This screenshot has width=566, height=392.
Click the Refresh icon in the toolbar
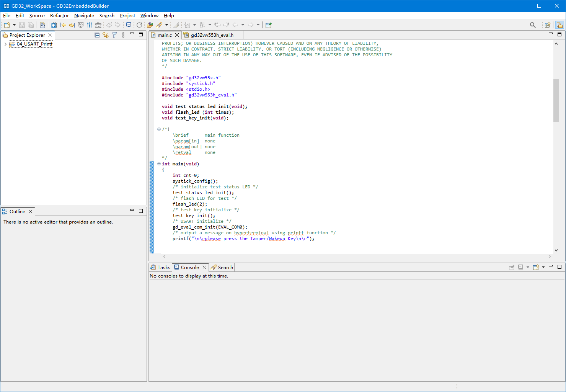point(139,25)
